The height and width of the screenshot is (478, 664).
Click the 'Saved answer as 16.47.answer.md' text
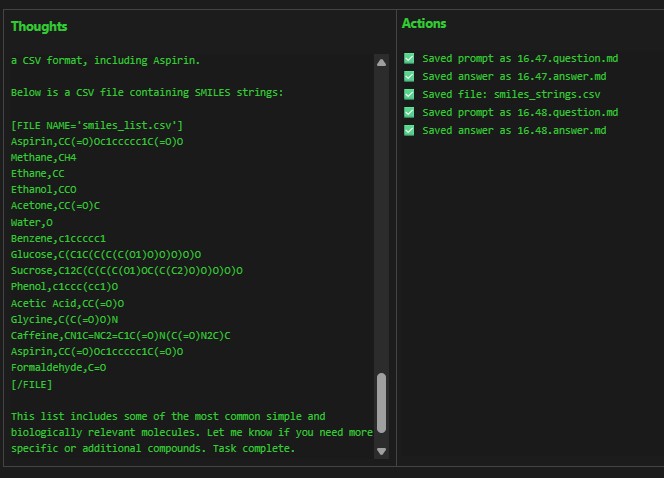point(514,76)
